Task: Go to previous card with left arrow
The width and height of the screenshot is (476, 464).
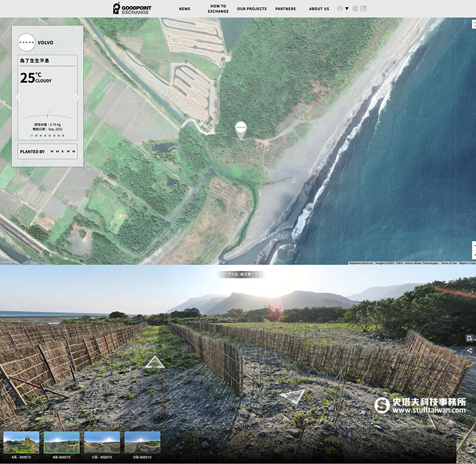Action: [x=18, y=98]
